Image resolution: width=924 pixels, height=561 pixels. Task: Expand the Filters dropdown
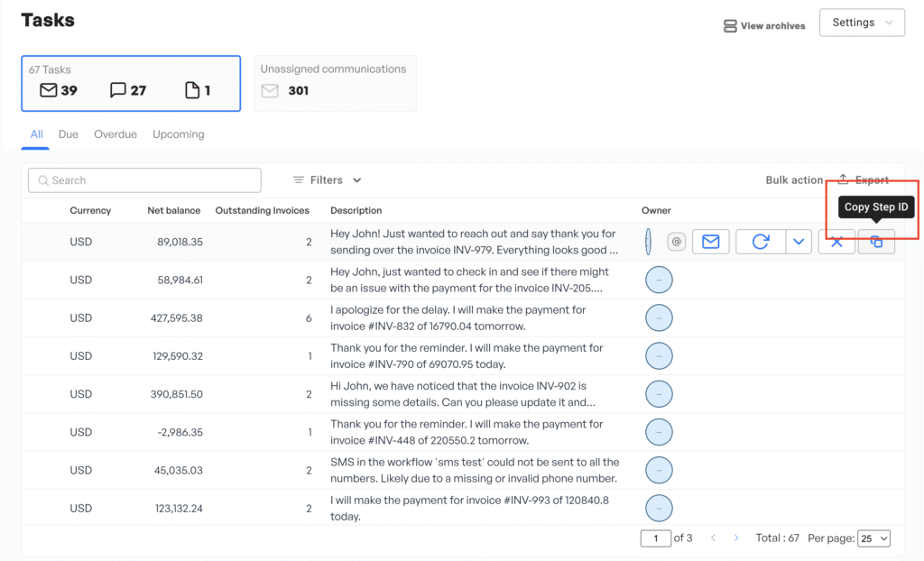[328, 180]
